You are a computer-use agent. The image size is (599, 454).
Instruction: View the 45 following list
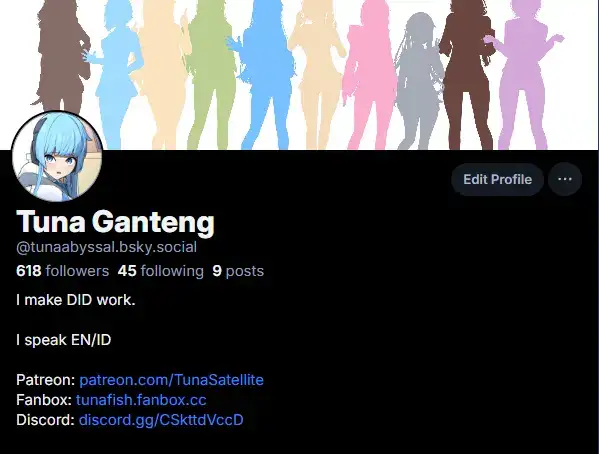160,271
